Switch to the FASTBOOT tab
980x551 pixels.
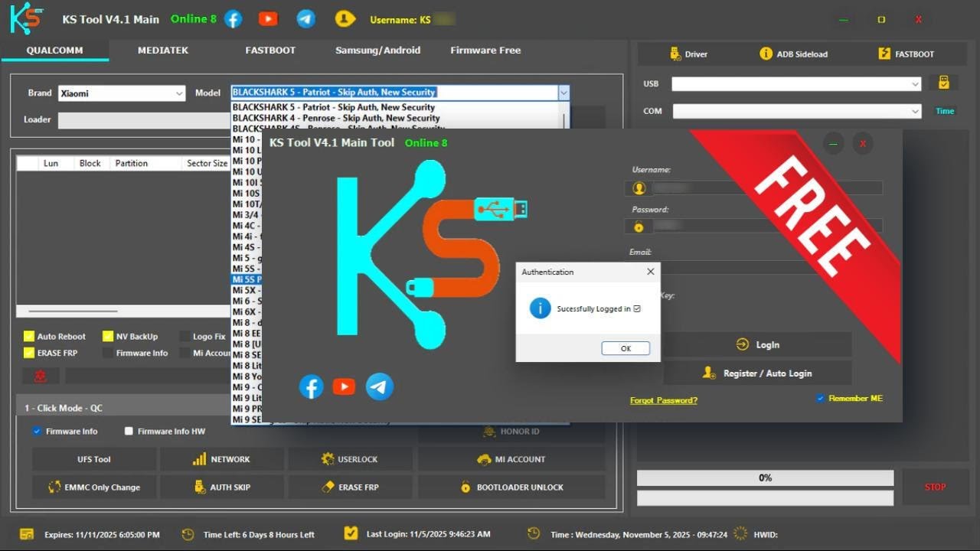coord(270,51)
